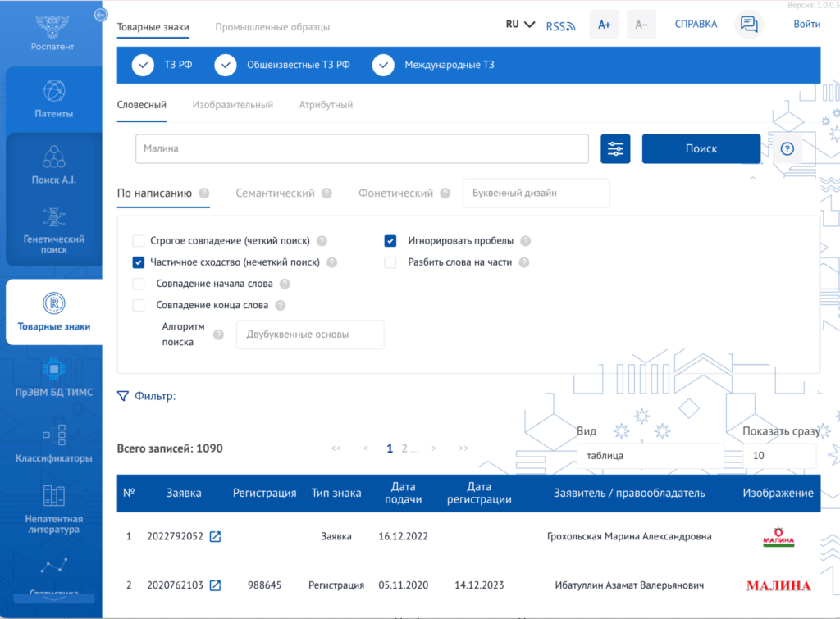Expand Алгоритм поиска Двубуквенные основы dropdown
The width and height of the screenshot is (840, 619).
310,335
